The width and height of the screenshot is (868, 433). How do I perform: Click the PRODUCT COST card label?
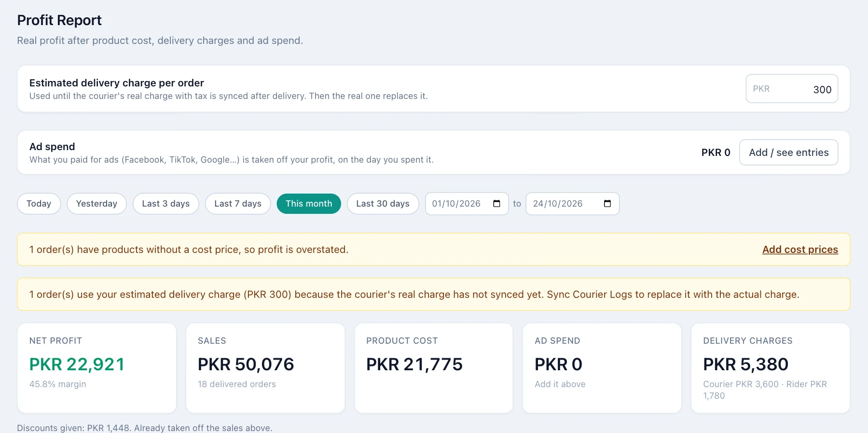[402, 341]
